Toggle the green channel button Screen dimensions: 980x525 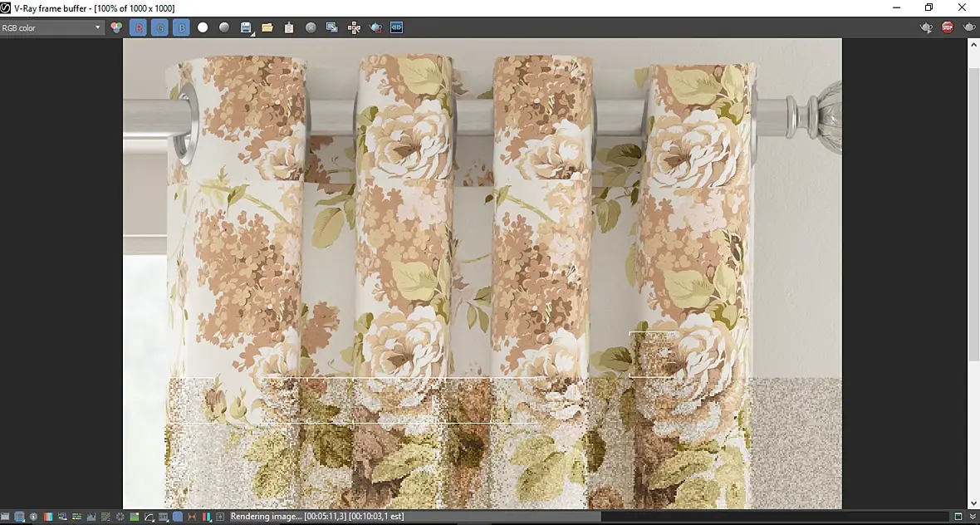point(159,27)
